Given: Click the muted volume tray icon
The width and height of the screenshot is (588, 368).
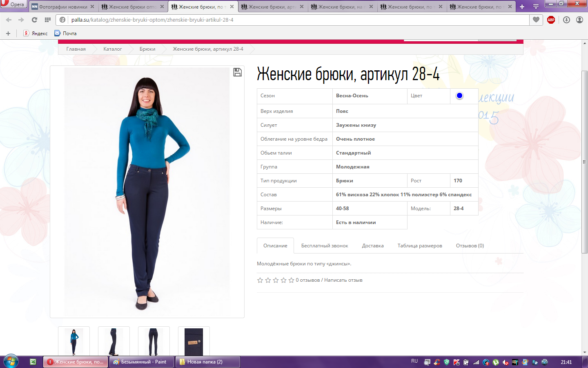Looking at the screenshot, I should [506, 362].
